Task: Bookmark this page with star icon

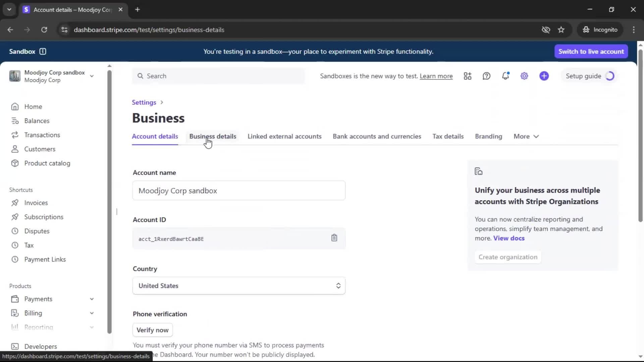Action: [561, 30]
